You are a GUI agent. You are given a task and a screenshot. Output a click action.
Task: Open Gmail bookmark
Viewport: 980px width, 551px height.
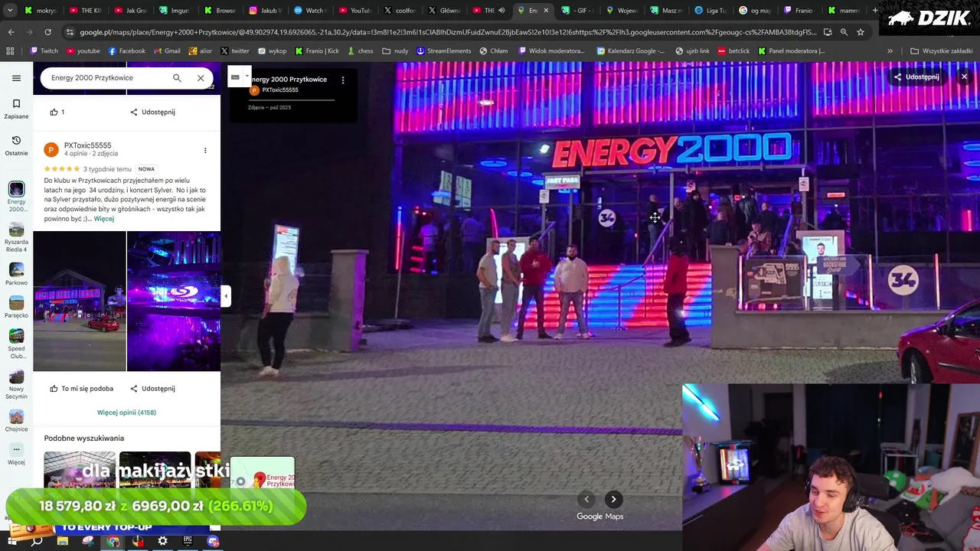click(x=167, y=51)
